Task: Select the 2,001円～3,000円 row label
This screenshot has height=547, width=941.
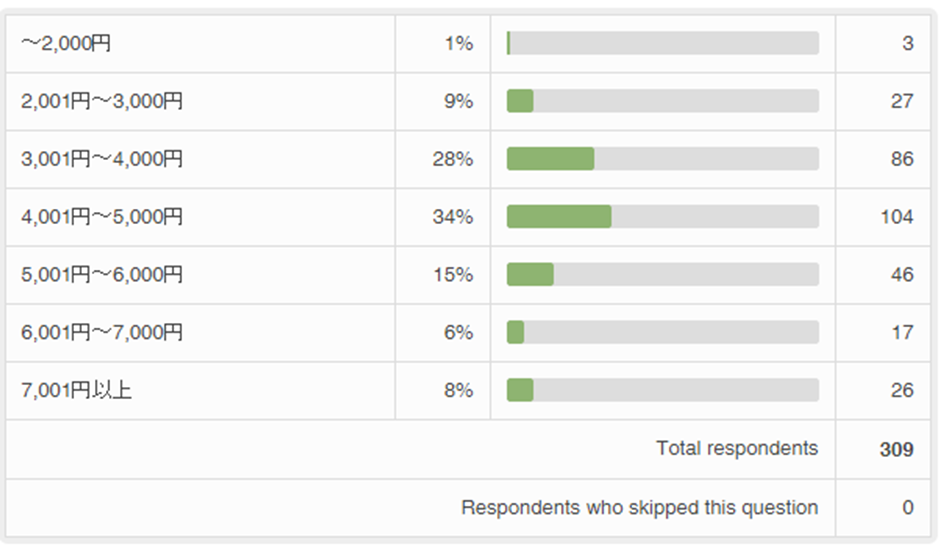Action: (102, 101)
